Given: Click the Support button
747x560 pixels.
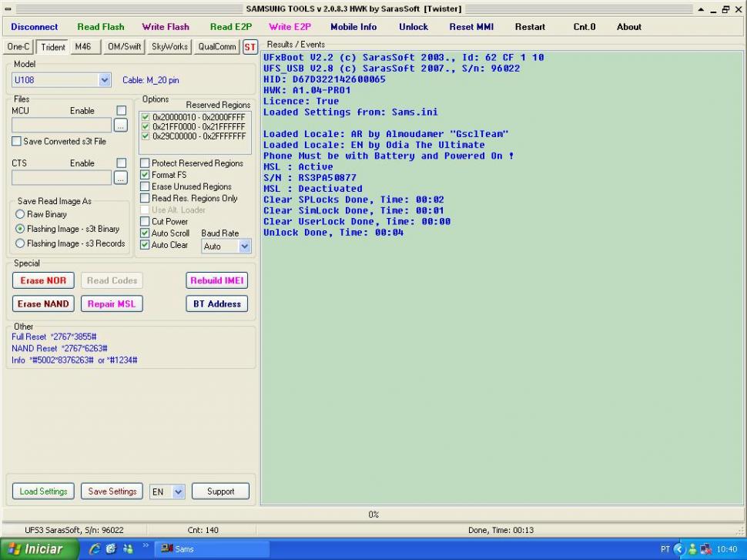Looking at the screenshot, I should click(x=220, y=491).
